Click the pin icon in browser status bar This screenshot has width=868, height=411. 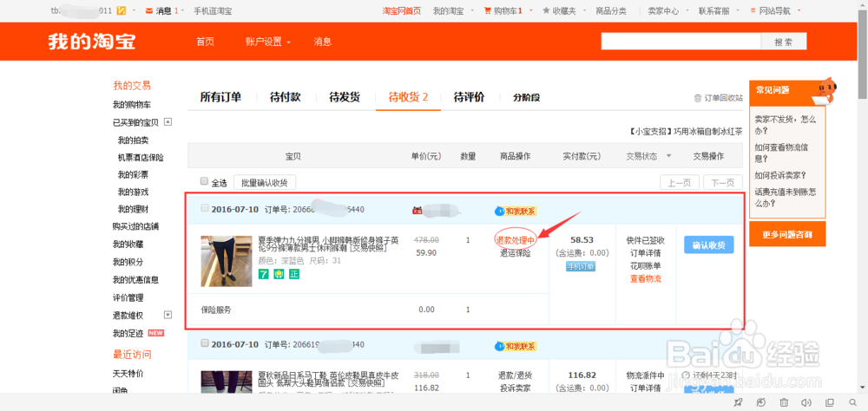(x=738, y=402)
